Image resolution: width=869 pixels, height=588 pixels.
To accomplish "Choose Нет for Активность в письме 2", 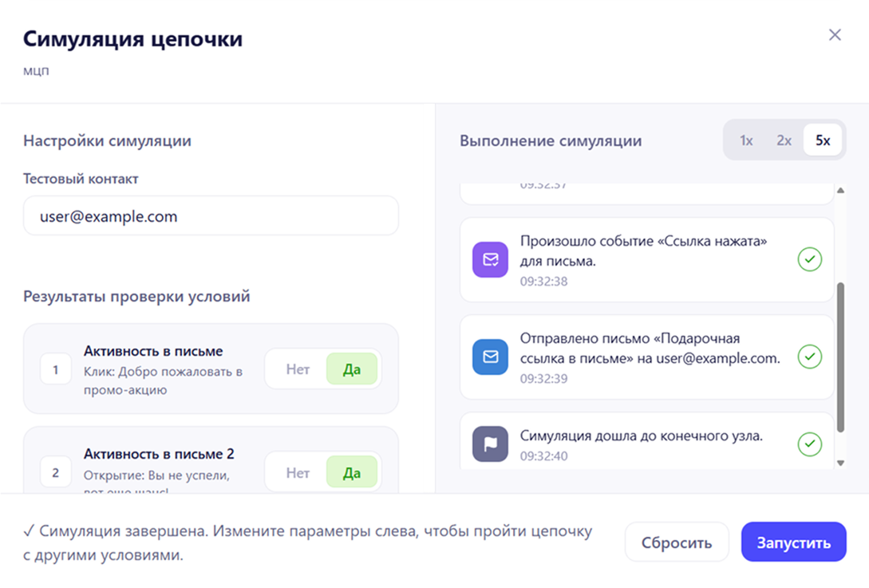I will pos(298,473).
